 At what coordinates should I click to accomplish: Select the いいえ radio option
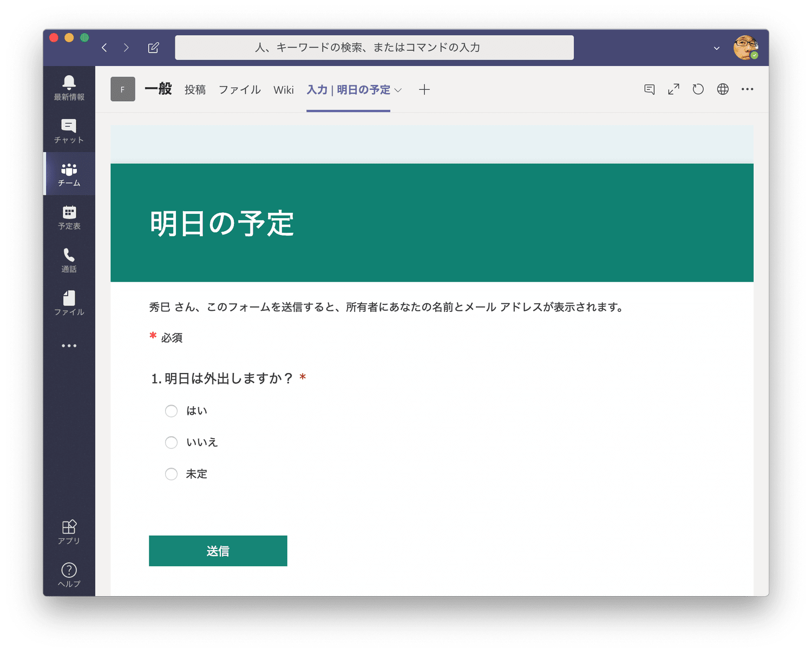pos(171,442)
